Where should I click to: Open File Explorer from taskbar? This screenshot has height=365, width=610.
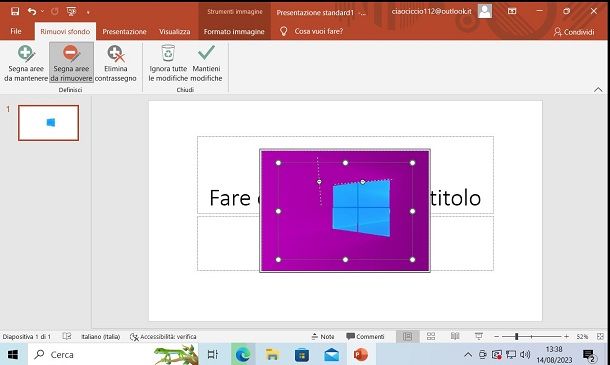(272, 354)
